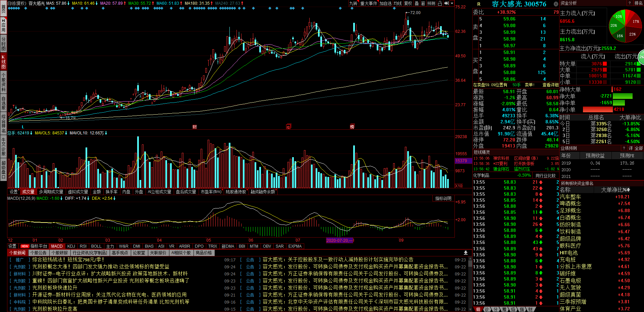Select the 财 tab under the tick list
The width and height of the screenshot is (644, 312).
tap(530, 309)
